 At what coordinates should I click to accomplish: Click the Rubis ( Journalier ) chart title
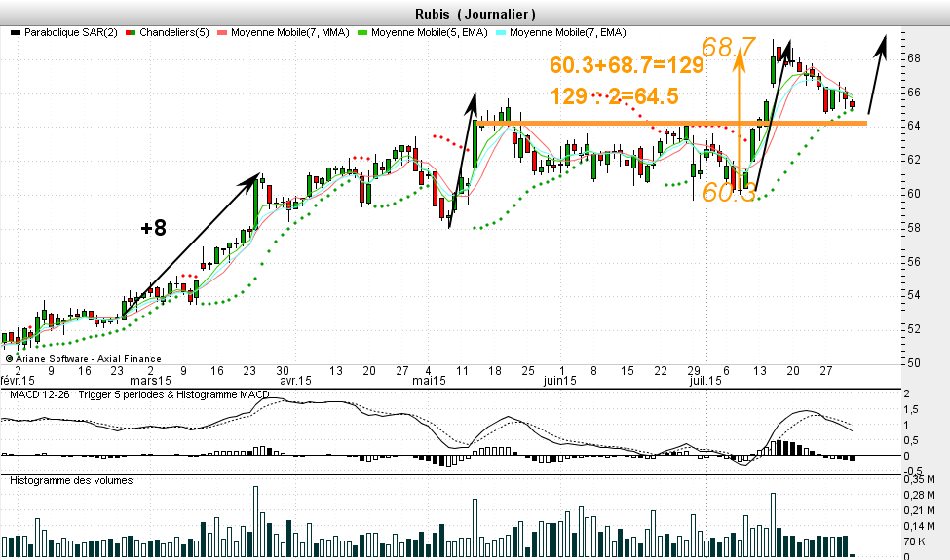point(475,14)
